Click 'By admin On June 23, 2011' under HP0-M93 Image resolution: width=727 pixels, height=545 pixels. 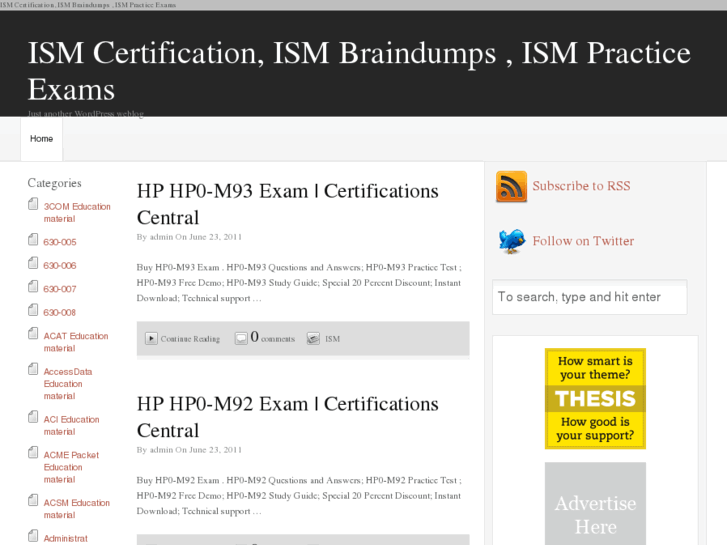189,237
